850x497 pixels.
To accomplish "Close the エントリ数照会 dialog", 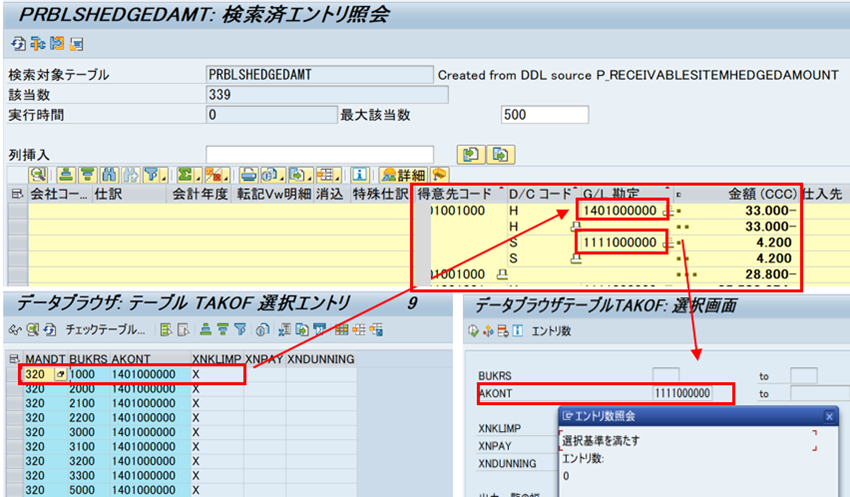I will (829, 416).
